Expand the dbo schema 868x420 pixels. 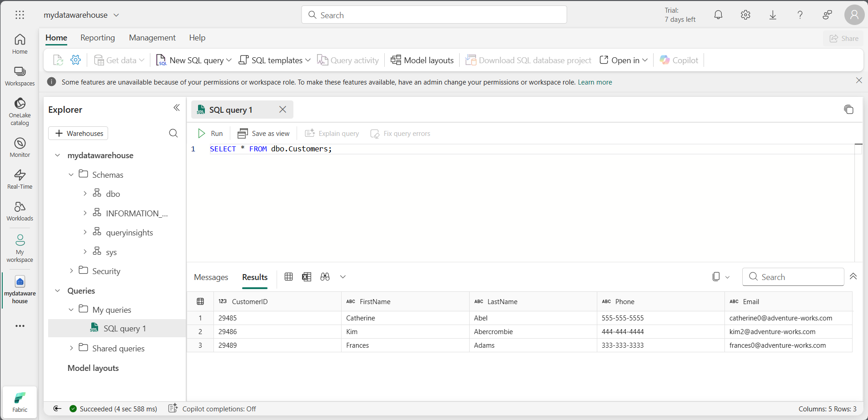pos(85,194)
